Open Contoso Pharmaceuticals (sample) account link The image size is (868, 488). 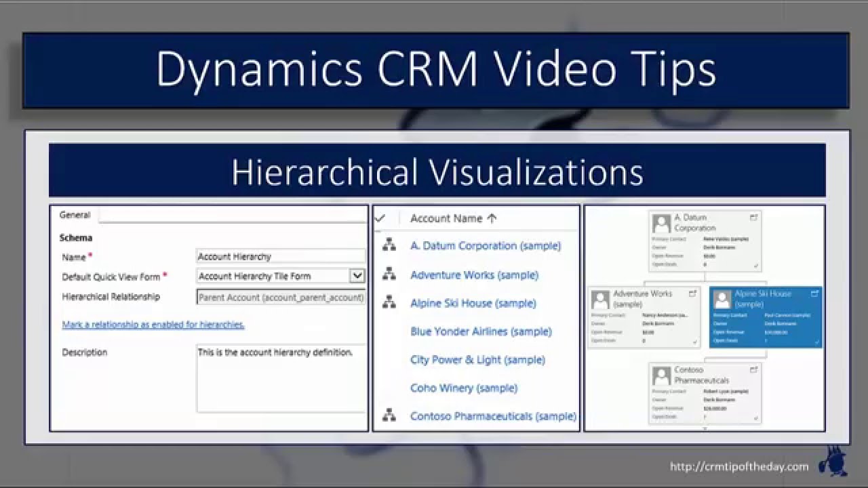[494, 415]
